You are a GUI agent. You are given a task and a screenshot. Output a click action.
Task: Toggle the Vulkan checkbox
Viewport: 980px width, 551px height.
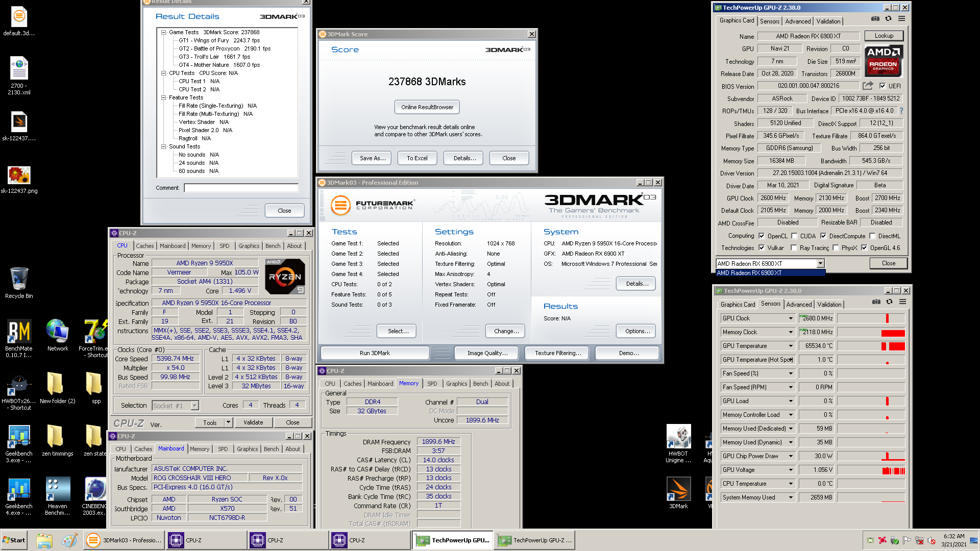coord(762,247)
